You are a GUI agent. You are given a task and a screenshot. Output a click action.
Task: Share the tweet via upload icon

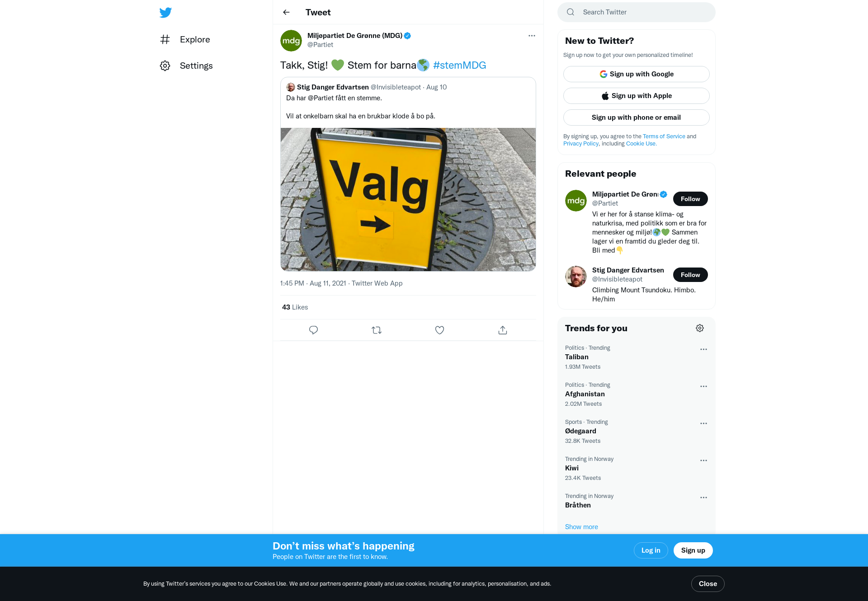tap(503, 330)
